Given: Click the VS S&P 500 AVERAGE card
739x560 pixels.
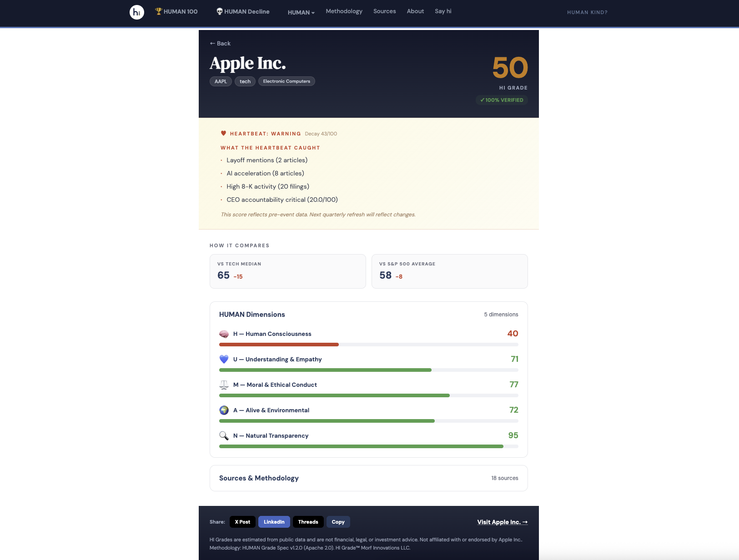Looking at the screenshot, I should (450, 271).
